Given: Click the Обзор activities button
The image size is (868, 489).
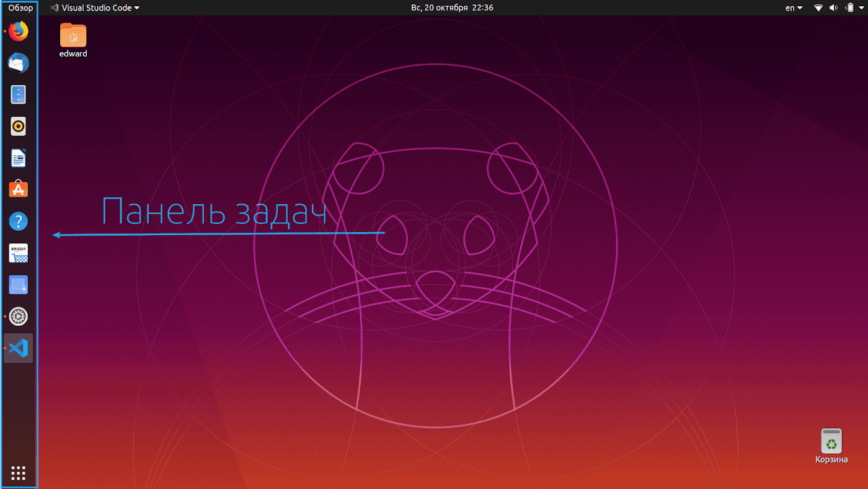Looking at the screenshot, I should click(20, 8).
